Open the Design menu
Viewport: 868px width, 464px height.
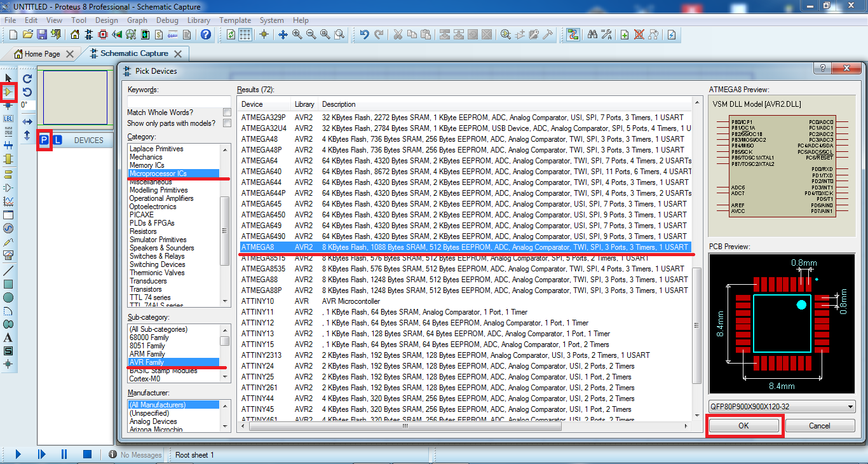[106, 20]
